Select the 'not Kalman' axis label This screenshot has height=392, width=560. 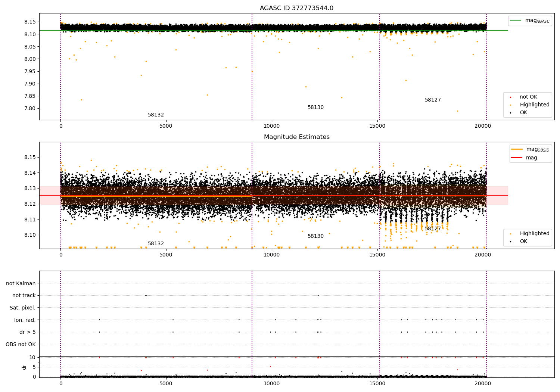tap(21, 284)
